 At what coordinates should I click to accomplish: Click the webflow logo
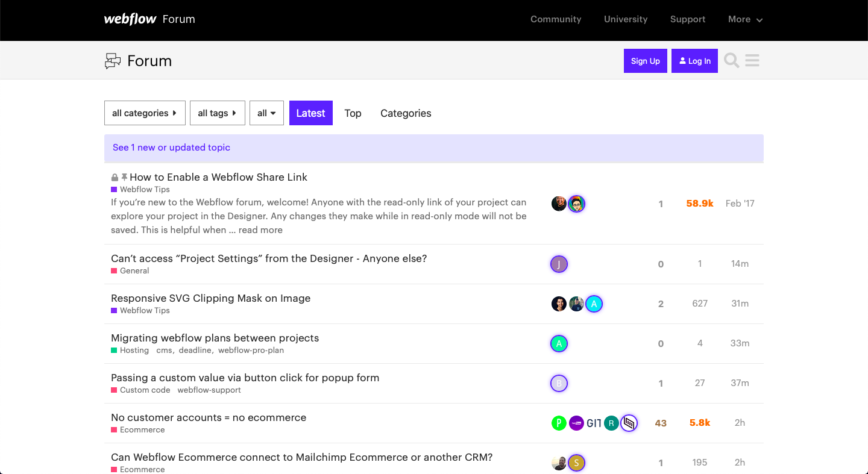tap(130, 19)
